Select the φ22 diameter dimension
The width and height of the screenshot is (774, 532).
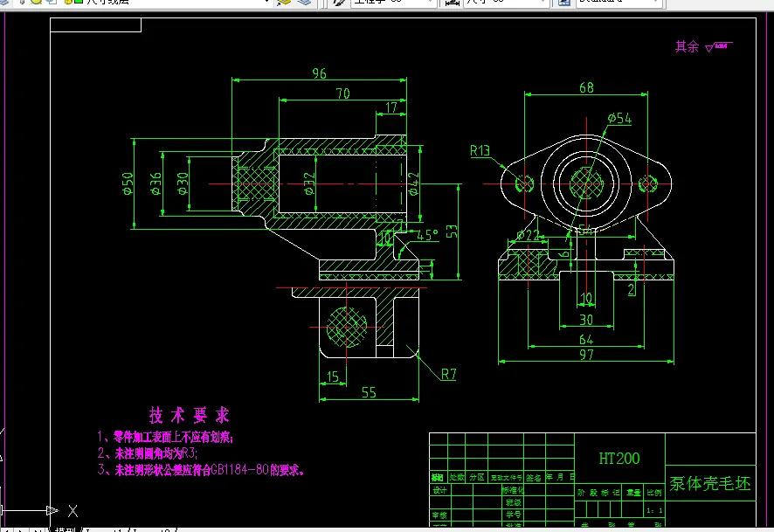528,235
